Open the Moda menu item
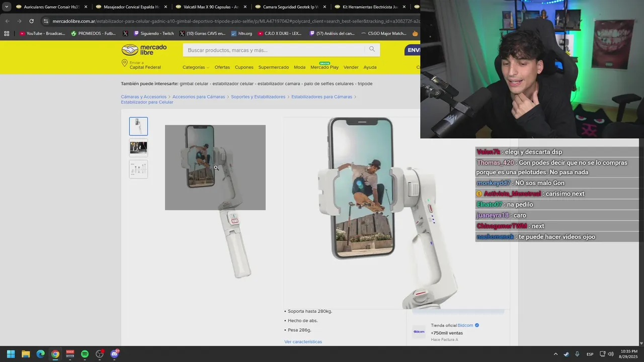Viewport: 644px width, 362px height. click(299, 67)
